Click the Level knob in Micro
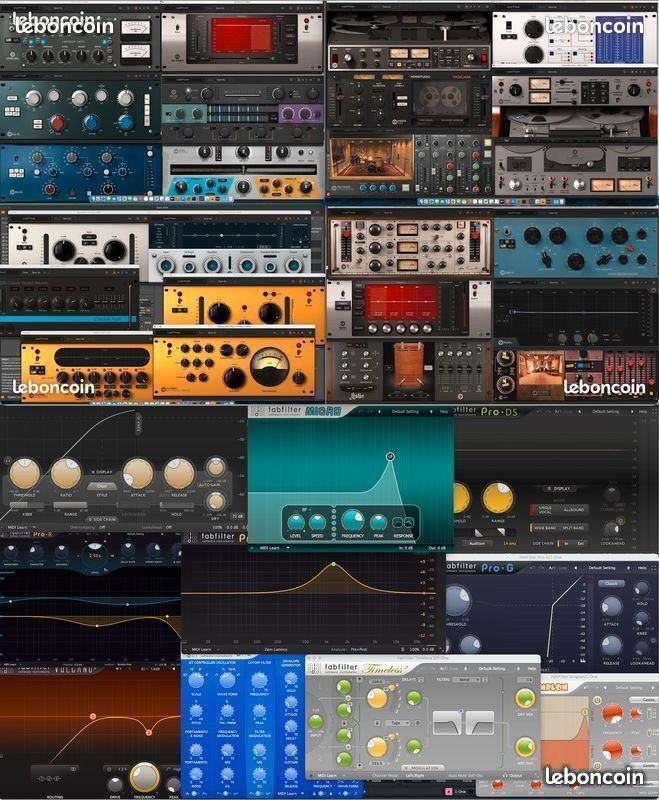Screen dimensions: 659x800 [295, 522]
